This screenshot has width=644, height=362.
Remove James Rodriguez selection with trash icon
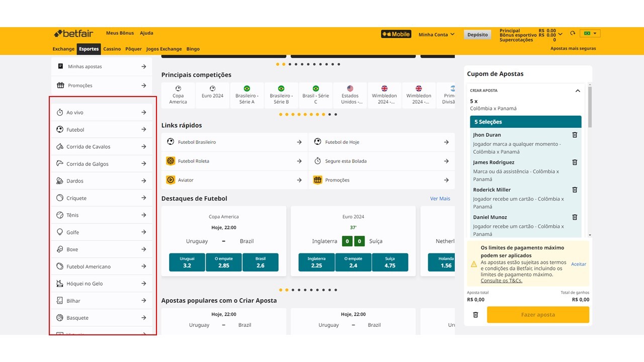(575, 162)
